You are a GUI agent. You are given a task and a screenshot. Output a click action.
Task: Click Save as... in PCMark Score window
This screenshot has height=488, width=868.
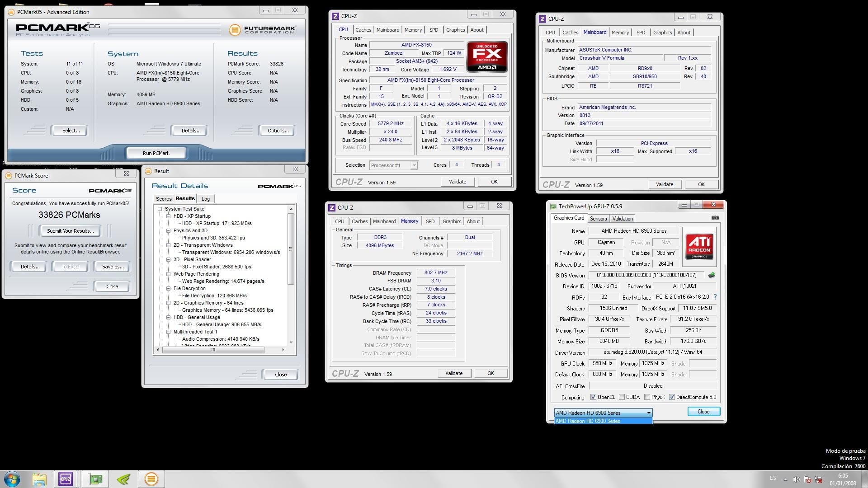point(113,267)
